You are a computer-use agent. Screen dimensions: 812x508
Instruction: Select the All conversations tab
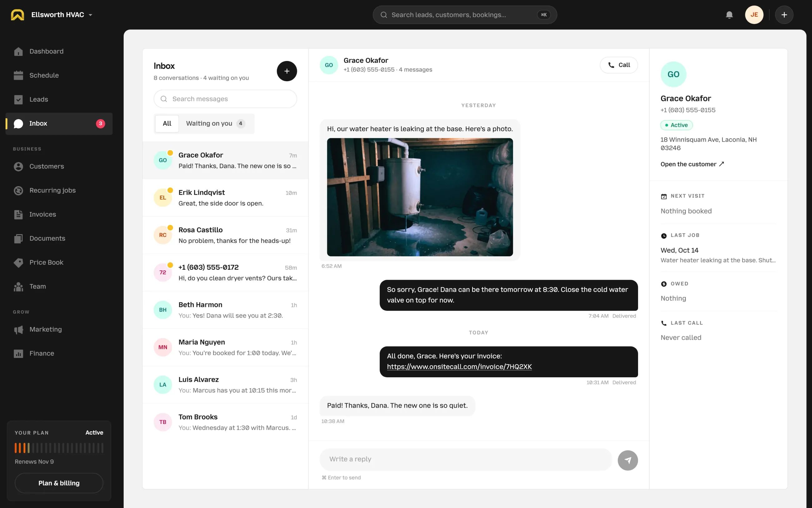click(167, 124)
